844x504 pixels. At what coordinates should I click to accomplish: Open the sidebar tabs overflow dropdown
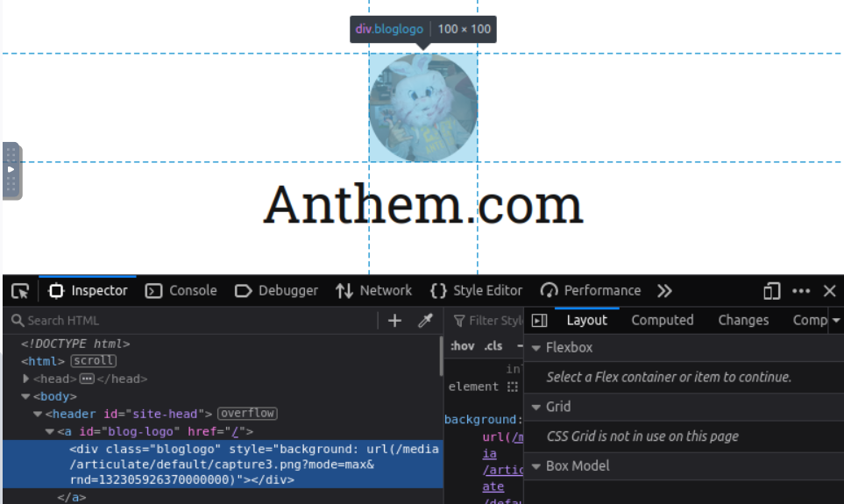pyautogui.click(x=836, y=321)
